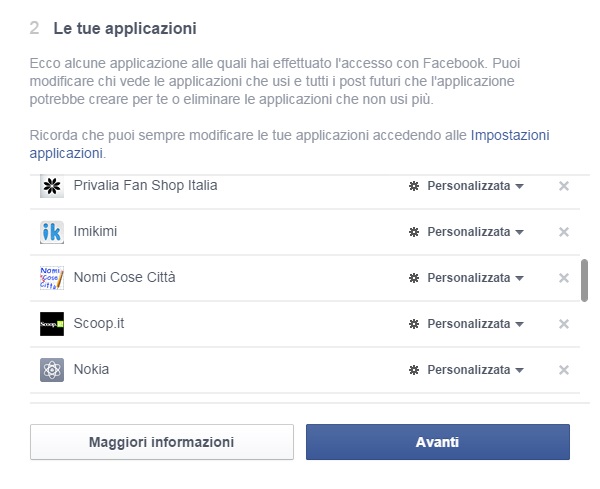
Task: Remove the Privalia Fan Shop Italia app
Action: click(564, 186)
